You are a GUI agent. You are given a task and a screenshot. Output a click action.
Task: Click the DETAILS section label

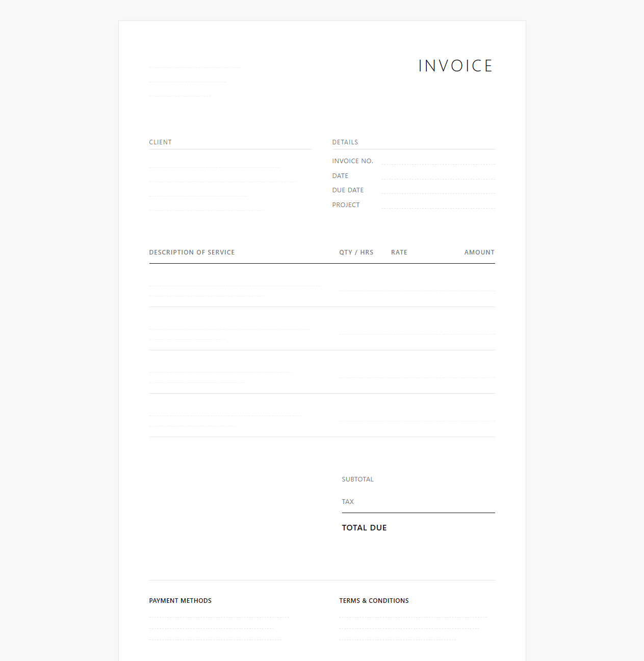pyautogui.click(x=345, y=142)
